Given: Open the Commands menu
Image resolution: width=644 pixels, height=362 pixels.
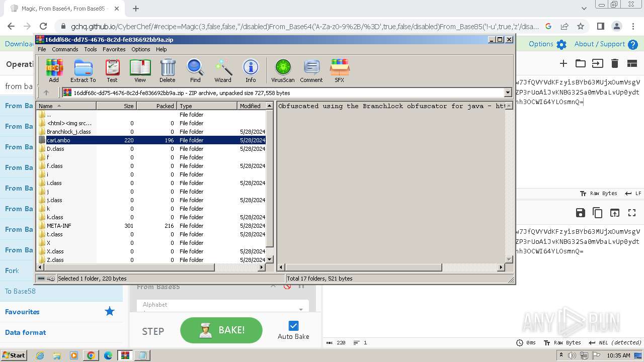Looking at the screenshot, I should tap(65, 49).
